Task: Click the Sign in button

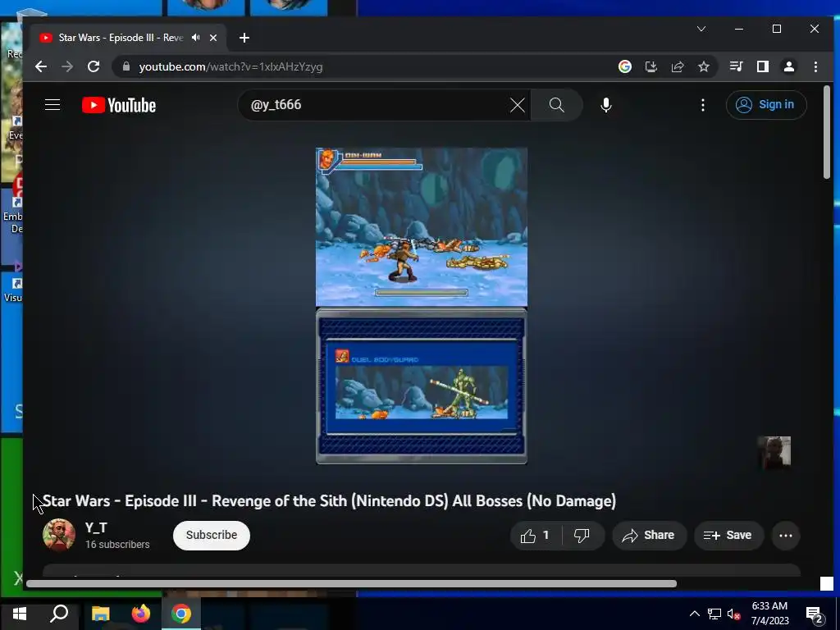Action: [765, 104]
